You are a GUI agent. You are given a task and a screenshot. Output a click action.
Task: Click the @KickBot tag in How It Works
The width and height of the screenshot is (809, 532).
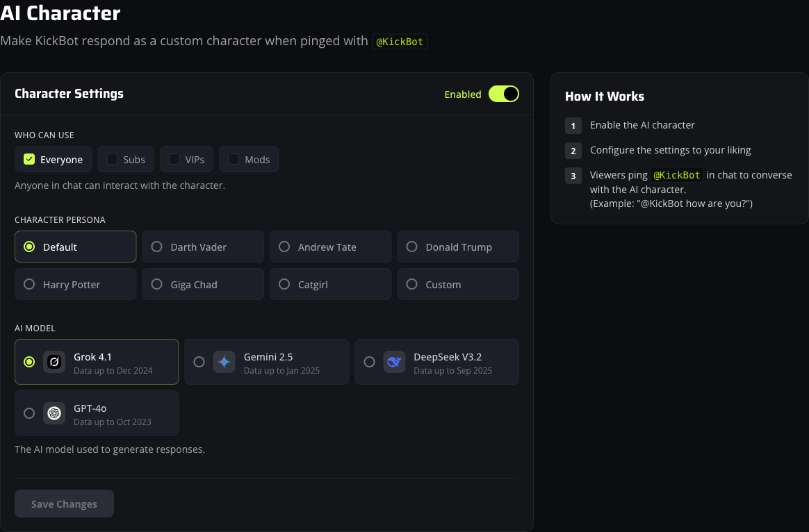pos(676,175)
